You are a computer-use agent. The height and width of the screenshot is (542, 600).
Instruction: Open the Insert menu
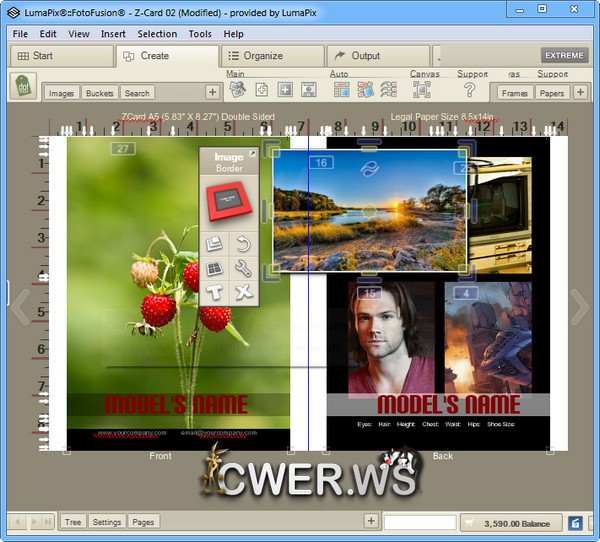[x=113, y=34]
